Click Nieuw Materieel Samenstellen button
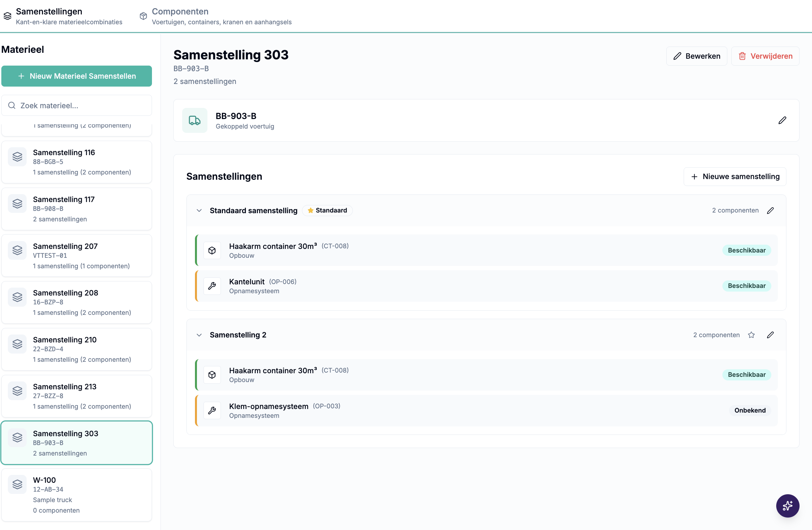Screen dimensions: 812x530 (76, 76)
